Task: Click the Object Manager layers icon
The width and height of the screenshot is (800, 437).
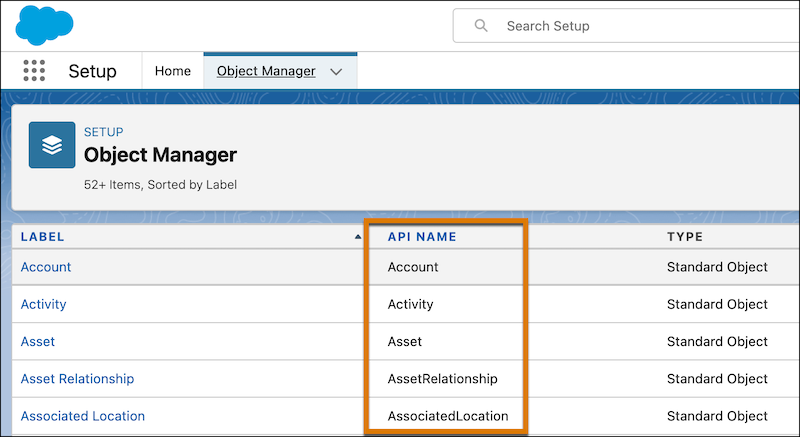Action: click(x=52, y=145)
